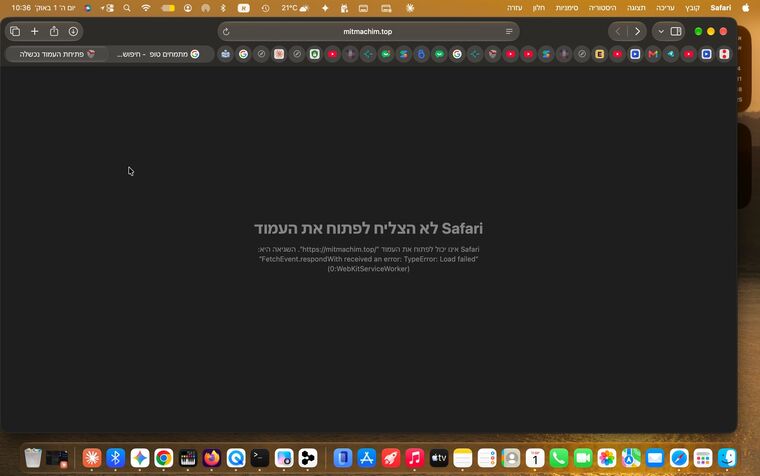Open the battery status menu

pos(168,8)
